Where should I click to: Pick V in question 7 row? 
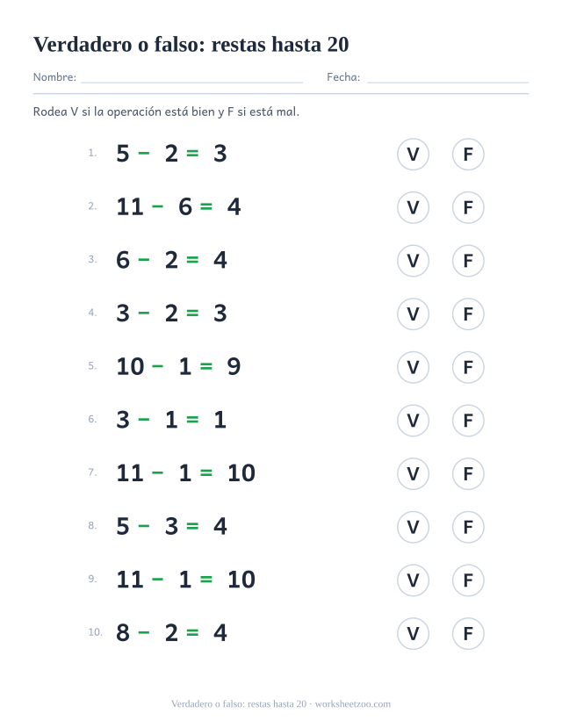tap(413, 474)
